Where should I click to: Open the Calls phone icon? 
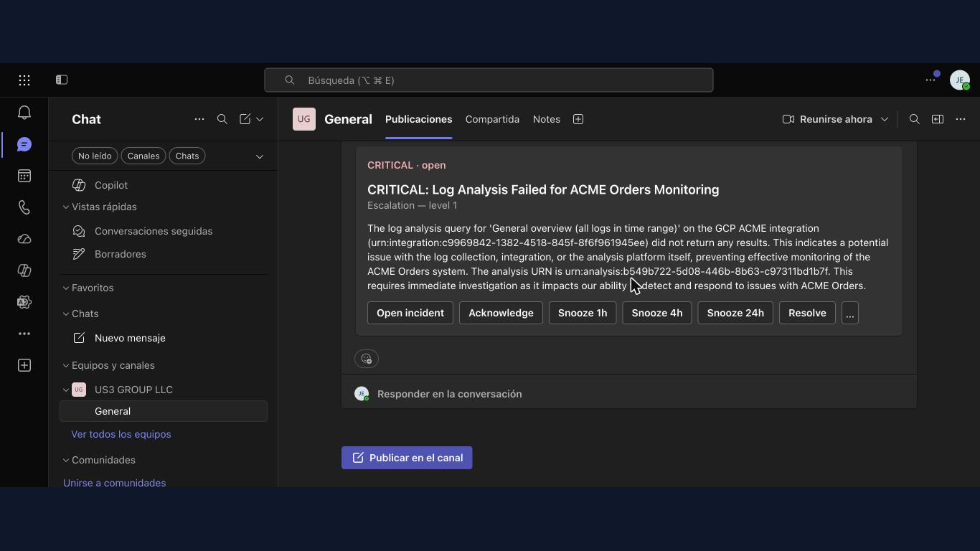[x=24, y=207]
